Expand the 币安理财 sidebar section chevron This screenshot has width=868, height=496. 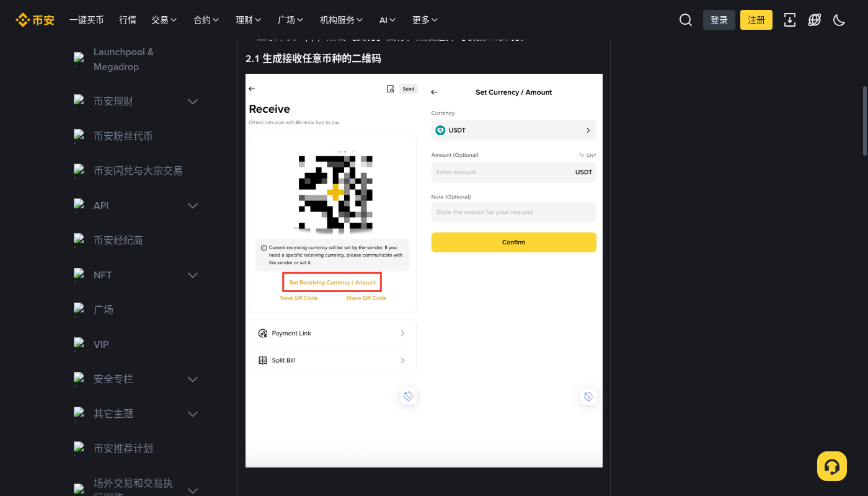pos(193,101)
